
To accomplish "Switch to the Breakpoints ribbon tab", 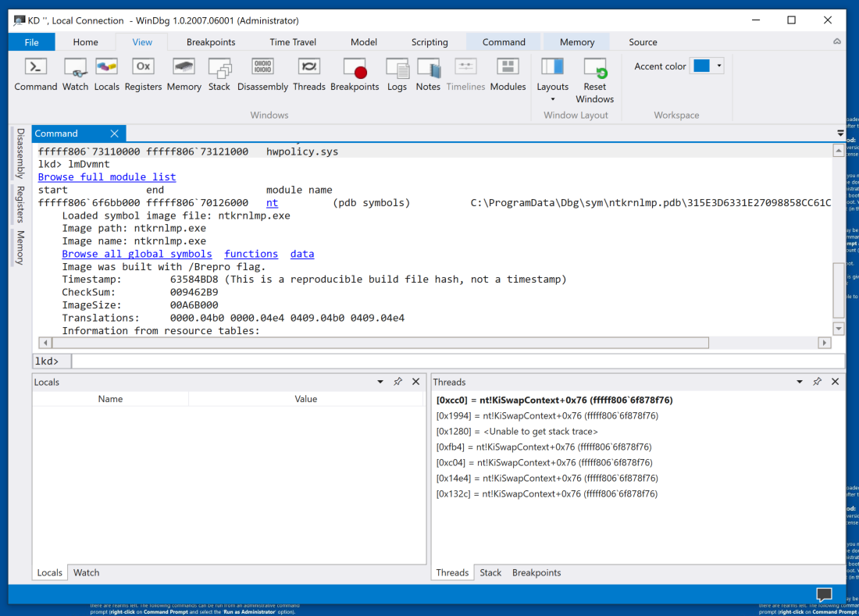I will [211, 42].
